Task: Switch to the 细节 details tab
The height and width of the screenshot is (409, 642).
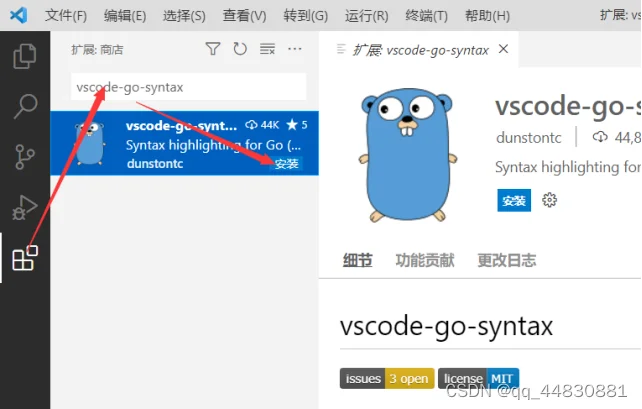Action: click(358, 260)
